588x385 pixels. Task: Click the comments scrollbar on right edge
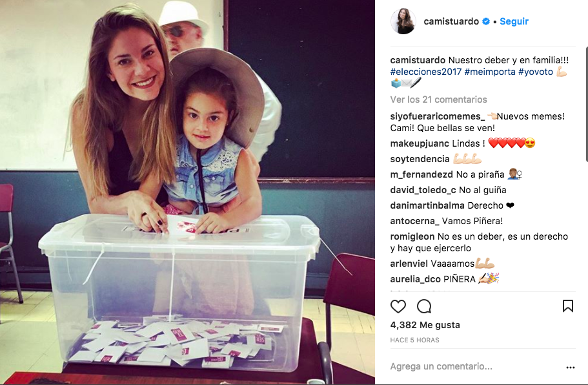coord(587,104)
